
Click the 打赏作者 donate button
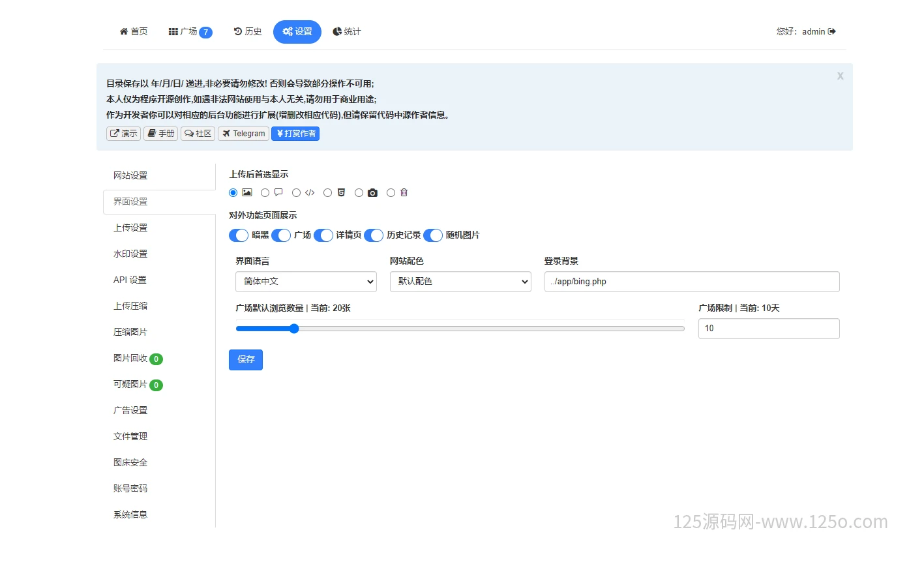295,134
